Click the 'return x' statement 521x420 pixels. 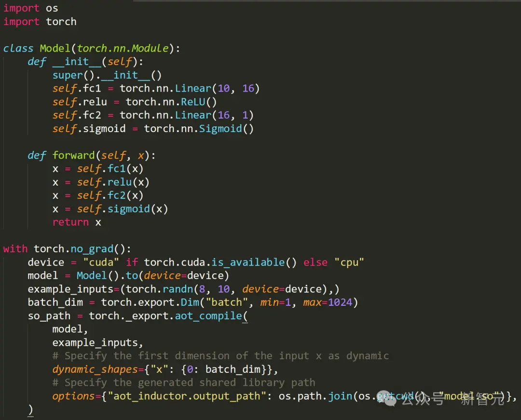pyautogui.click(x=77, y=222)
